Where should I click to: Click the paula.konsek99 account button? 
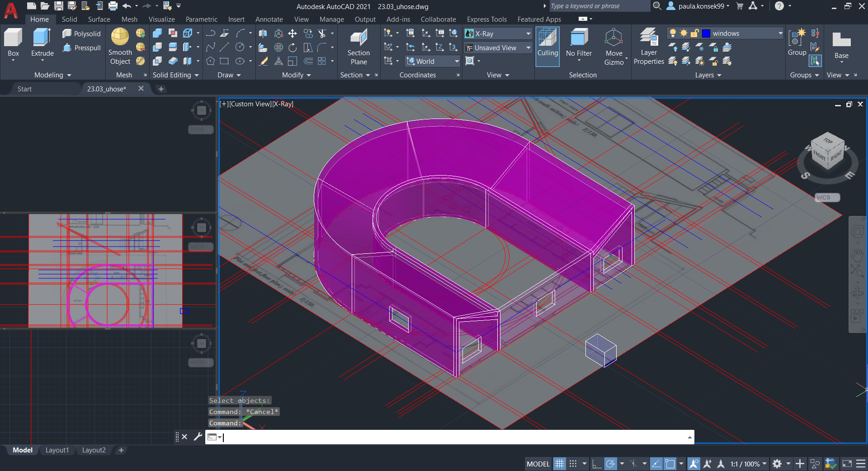pos(698,6)
